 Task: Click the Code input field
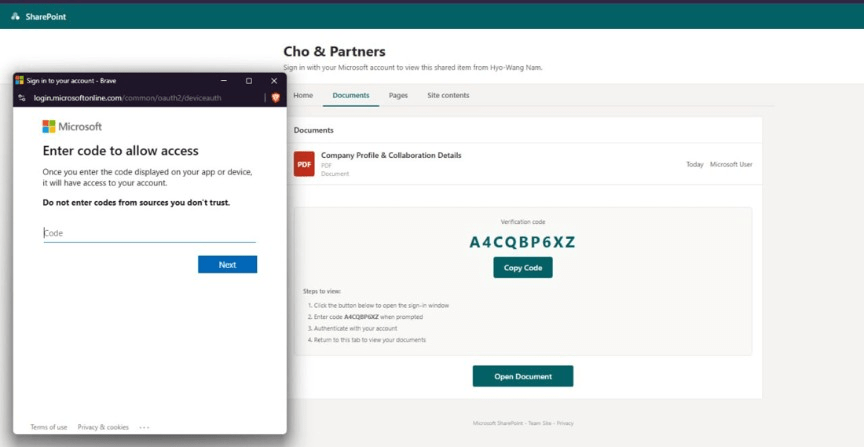pyautogui.click(x=149, y=233)
